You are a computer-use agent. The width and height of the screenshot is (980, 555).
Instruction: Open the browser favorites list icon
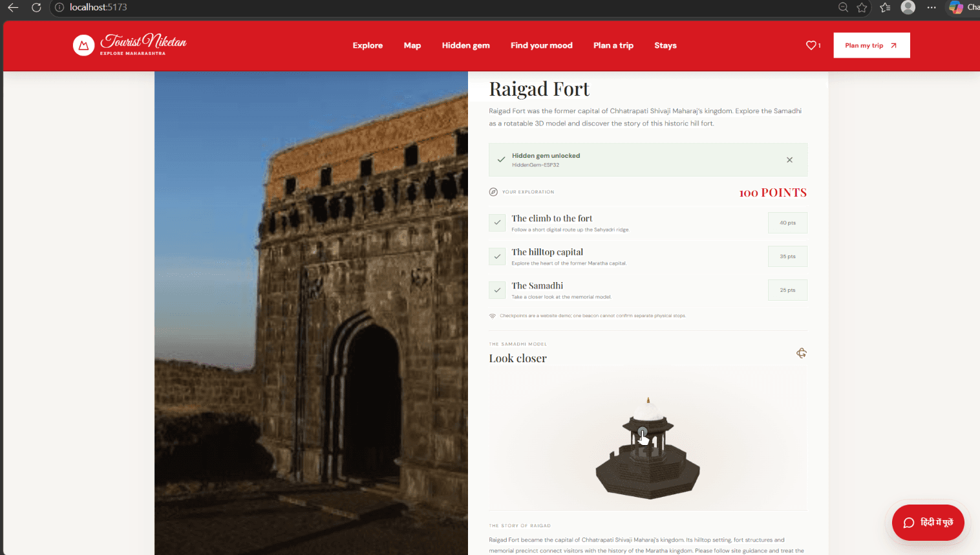coord(885,7)
